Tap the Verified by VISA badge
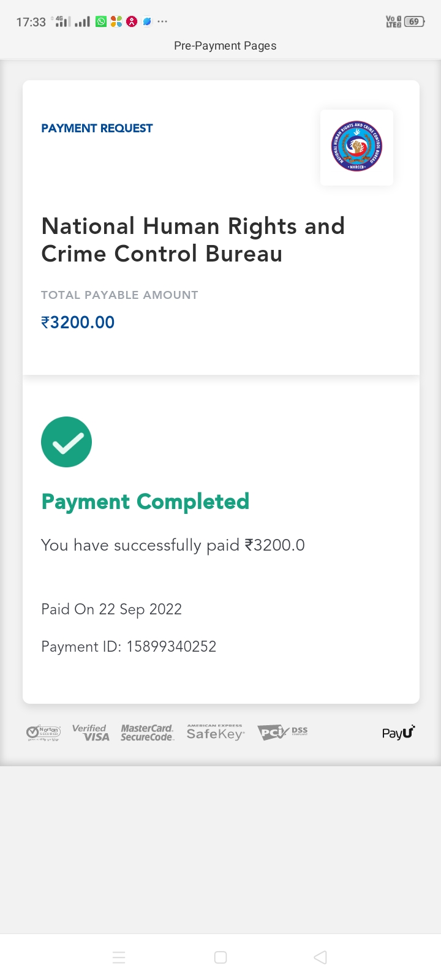This screenshot has height=980, width=441. (x=91, y=733)
